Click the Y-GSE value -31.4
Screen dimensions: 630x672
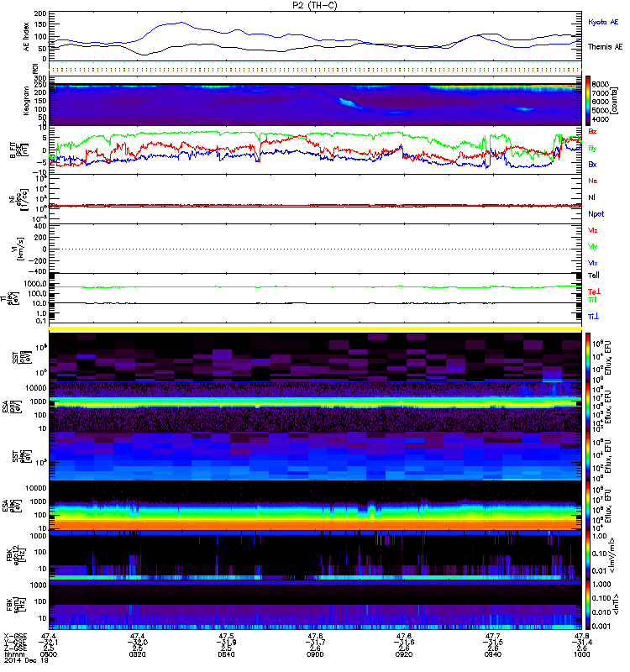581,643
